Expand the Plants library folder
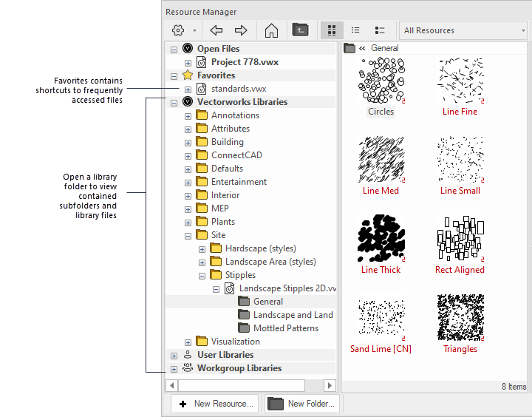532x417 pixels. pyautogui.click(x=188, y=222)
